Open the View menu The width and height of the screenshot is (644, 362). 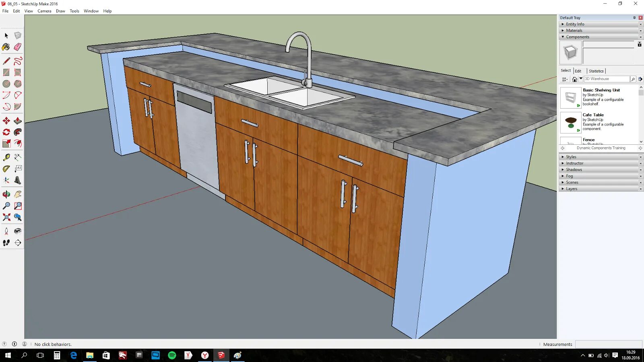(x=29, y=11)
